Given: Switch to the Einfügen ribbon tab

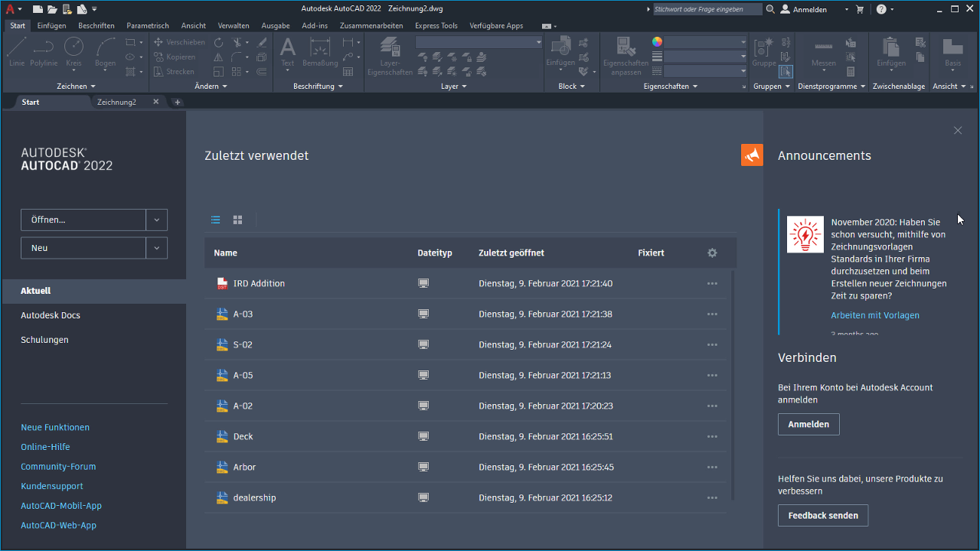Looking at the screenshot, I should click(51, 25).
